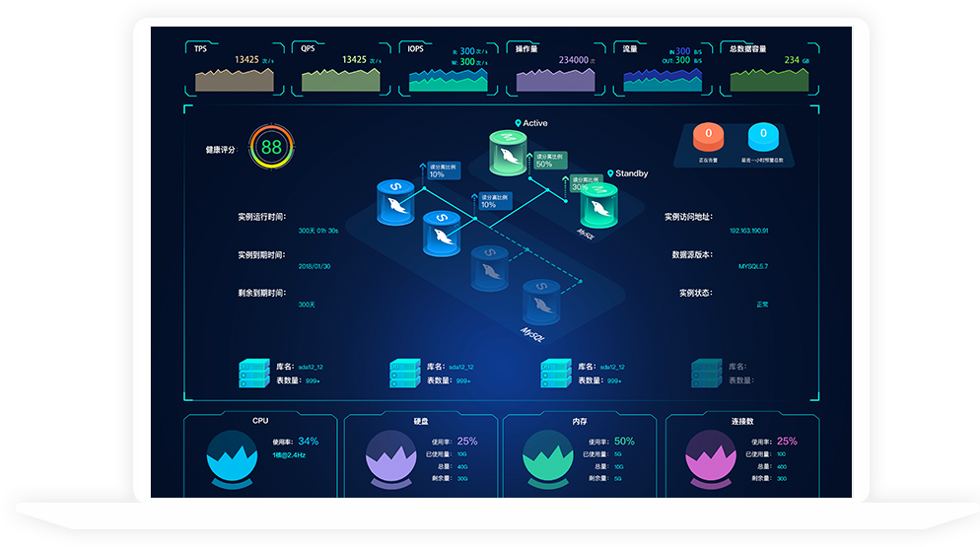Click the MySQL label under the Standby node

pyautogui.click(x=585, y=235)
